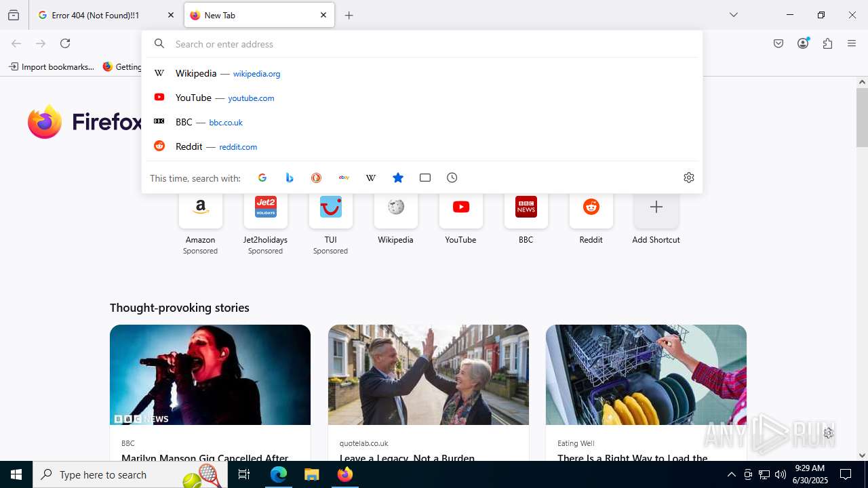The image size is (868, 488).
Task: Click the page vertical scrollbar thumb
Action: point(862,117)
